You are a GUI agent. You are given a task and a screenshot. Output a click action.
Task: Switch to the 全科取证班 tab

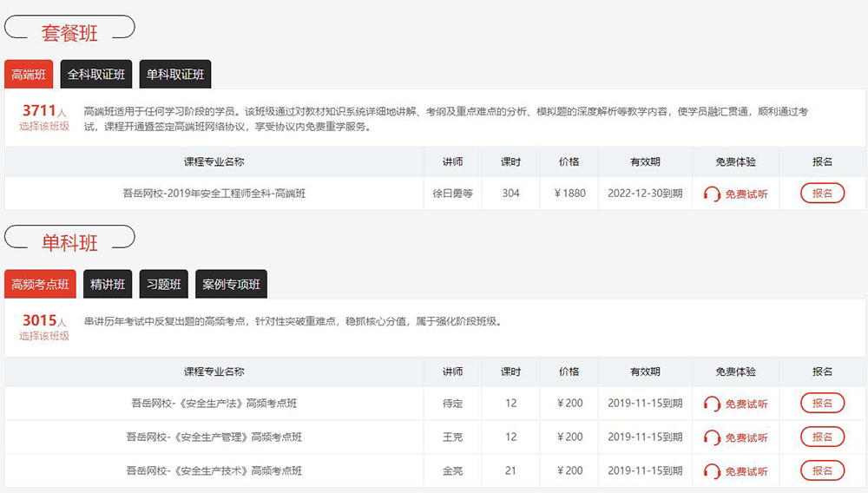[96, 74]
